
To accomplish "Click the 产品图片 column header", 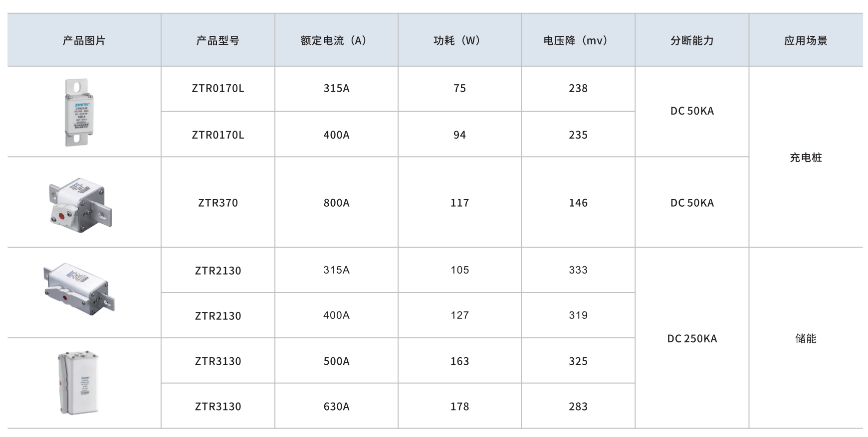I will point(84,41).
